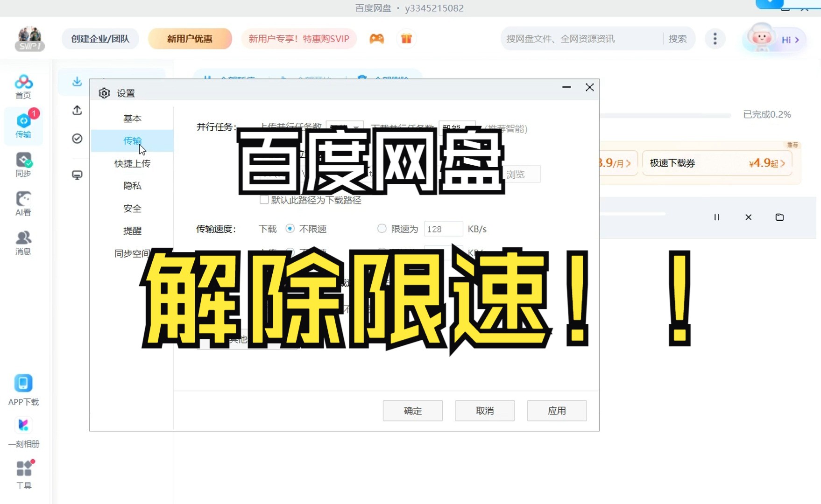The width and height of the screenshot is (821, 504).
Task: Open the 消息 messages sidebar icon
Action: point(23,243)
